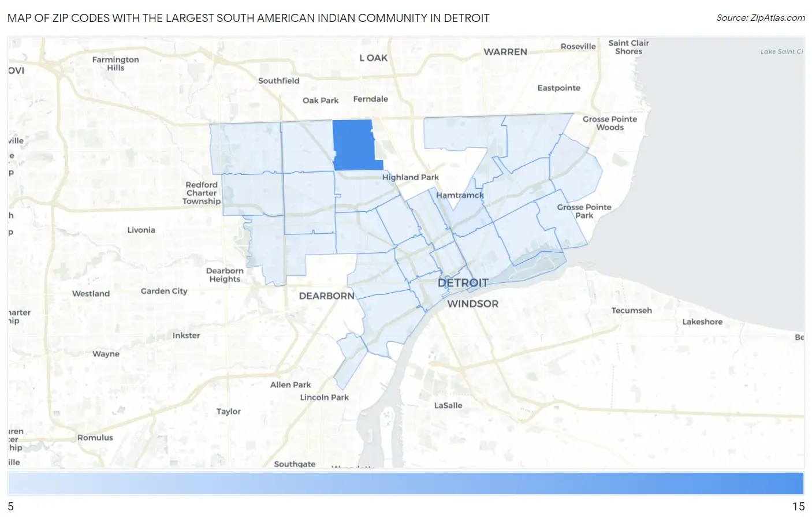Click the LaSalle label
812x519 pixels.
click(x=448, y=405)
